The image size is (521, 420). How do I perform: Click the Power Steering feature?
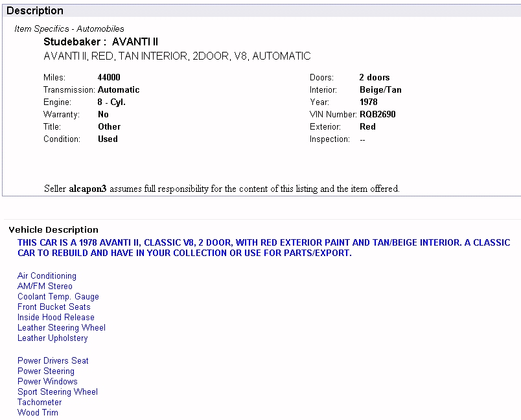[x=46, y=371]
